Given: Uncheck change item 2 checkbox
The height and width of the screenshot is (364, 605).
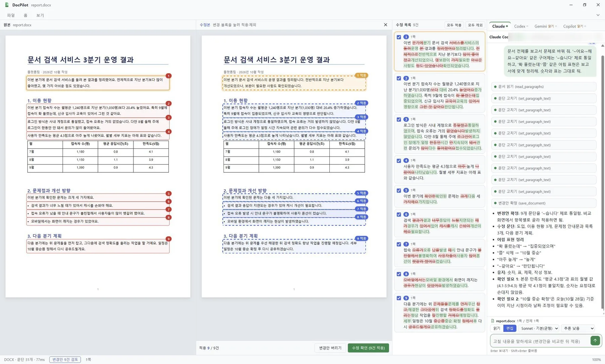Looking at the screenshot, I should (399, 78).
